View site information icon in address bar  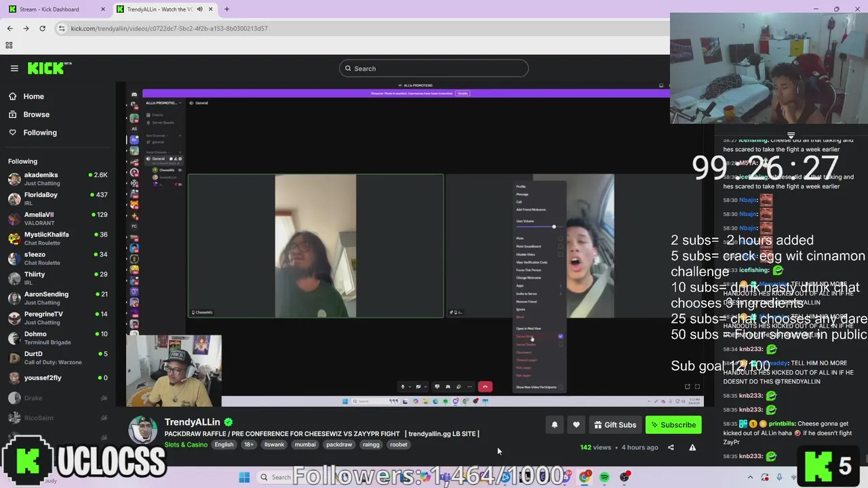pos(62,28)
